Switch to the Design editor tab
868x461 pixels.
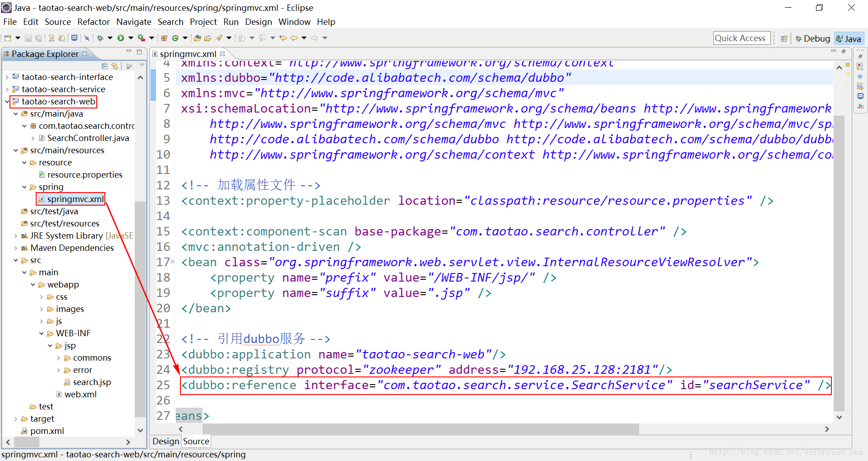(x=165, y=441)
